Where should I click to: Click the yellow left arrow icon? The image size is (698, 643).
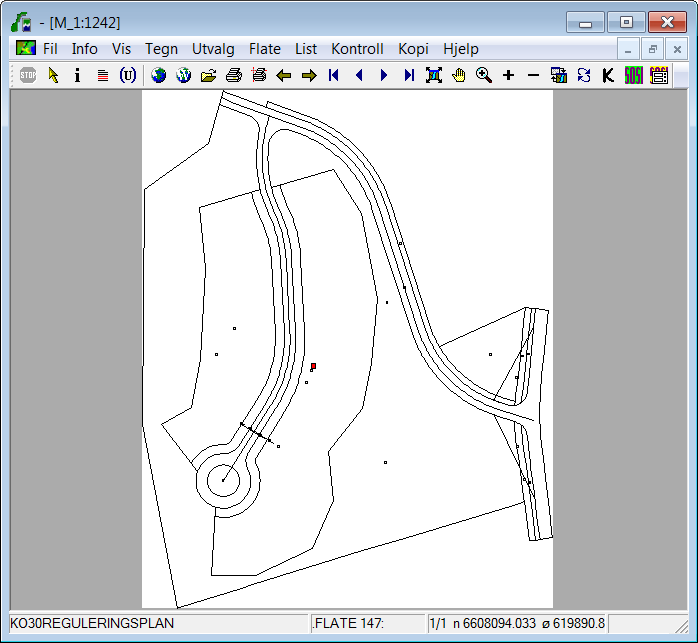(x=284, y=75)
